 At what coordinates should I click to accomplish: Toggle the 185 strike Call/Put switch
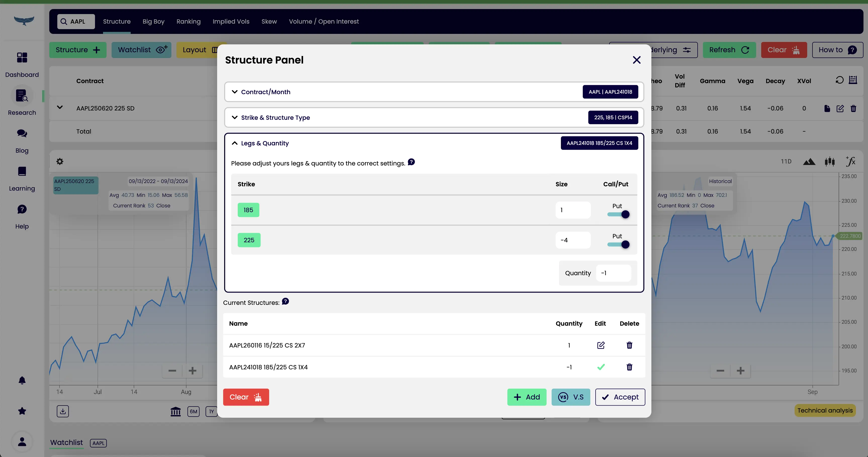(x=618, y=214)
